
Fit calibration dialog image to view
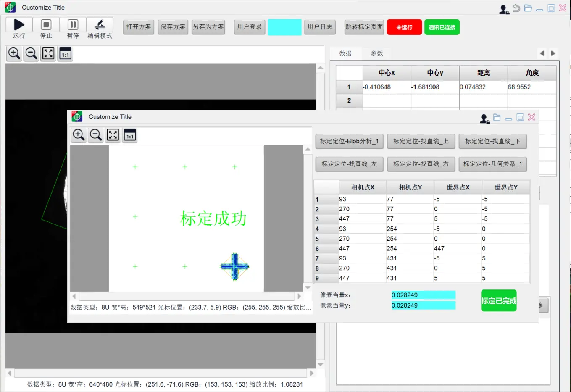113,135
